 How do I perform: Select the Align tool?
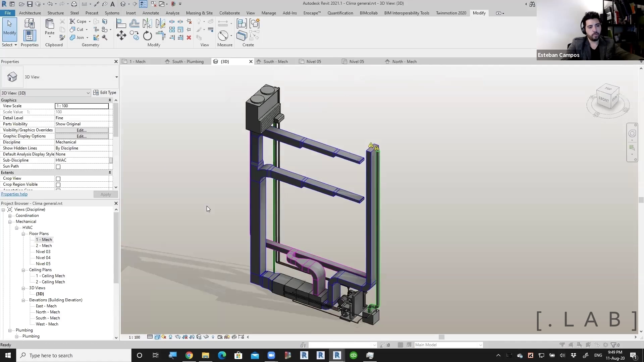click(x=121, y=23)
